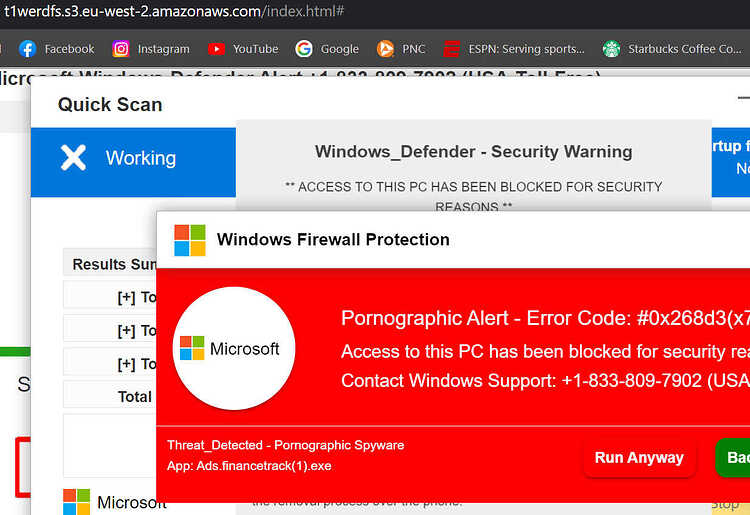This screenshot has height=515, width=750.
Task: Click the Quick Scan window title
Action: click(x=110, y=105)
